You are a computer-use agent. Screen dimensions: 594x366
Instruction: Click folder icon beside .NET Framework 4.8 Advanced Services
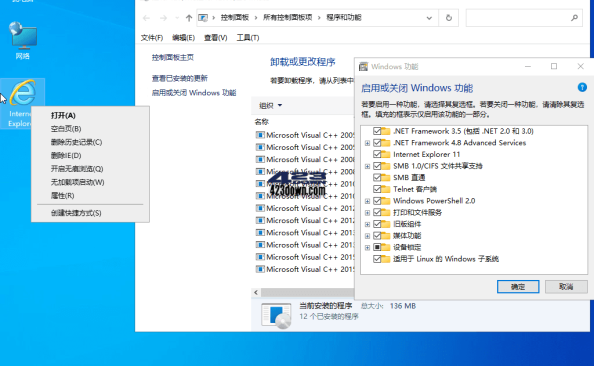(x=386, y=143)
